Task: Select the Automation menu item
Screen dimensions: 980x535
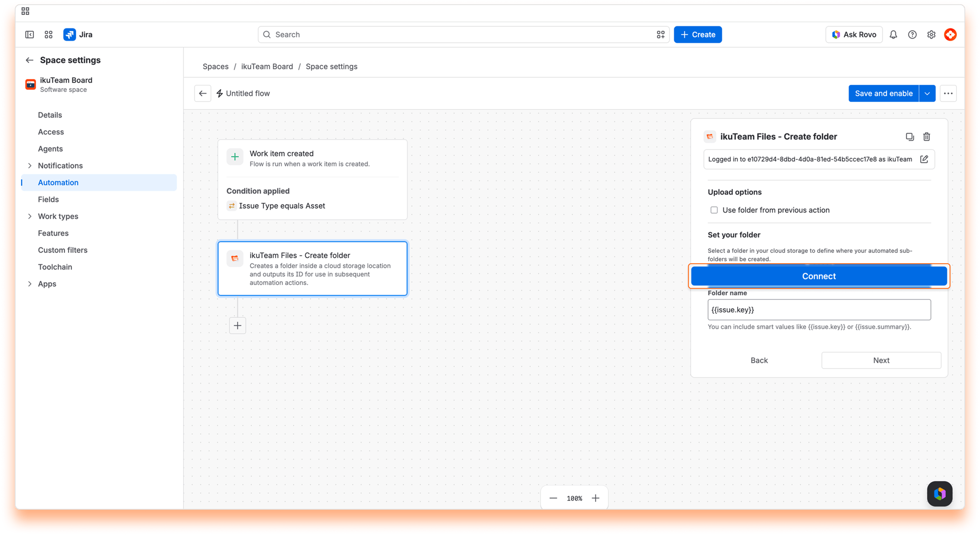Action: pyautogui.click(x=99, y=183)
